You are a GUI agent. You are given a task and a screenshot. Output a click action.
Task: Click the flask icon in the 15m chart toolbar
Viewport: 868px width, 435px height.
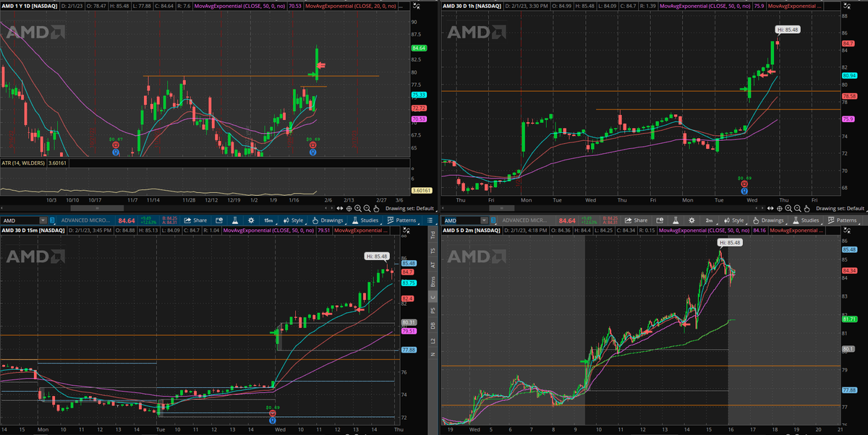coord(235,220)
